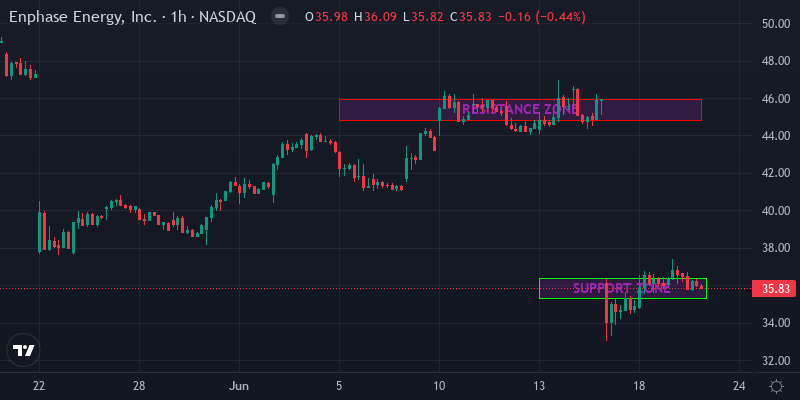The width and height of the screenshot is (800, 400).
Task: Click the 40.00 price axis value
Action: (x=776, y=211)
